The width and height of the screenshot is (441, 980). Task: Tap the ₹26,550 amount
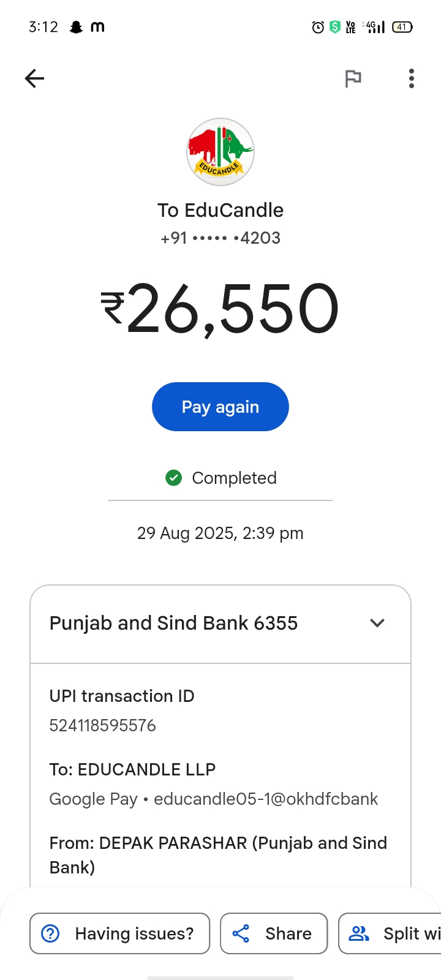click(221, 309)
